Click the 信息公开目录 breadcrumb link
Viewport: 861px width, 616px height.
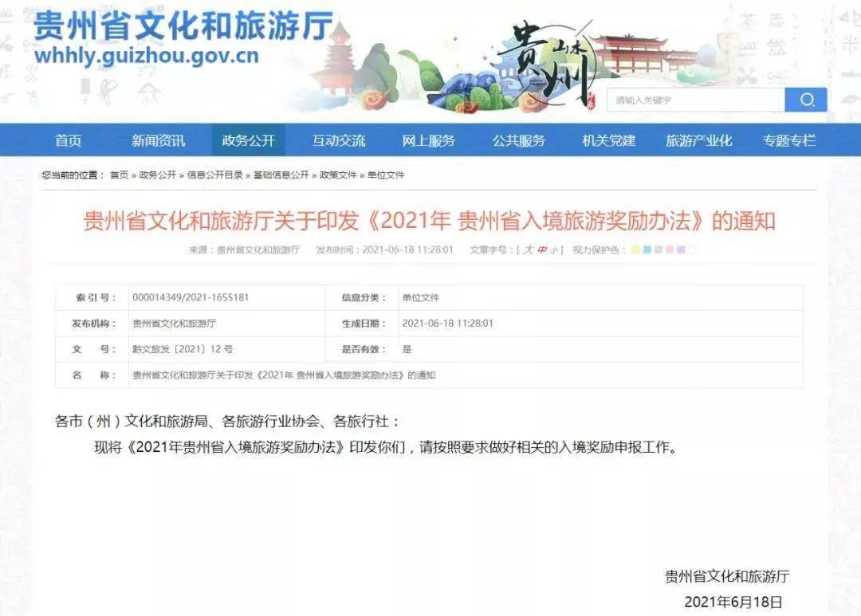point(214,175)
